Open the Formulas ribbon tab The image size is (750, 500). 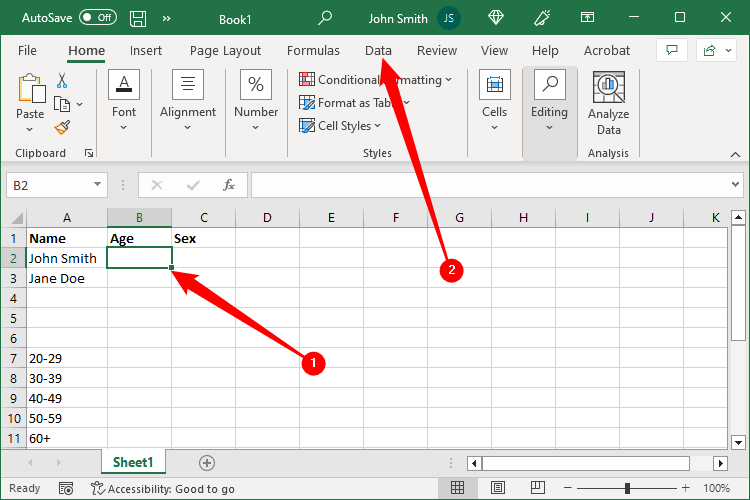(x=313, y=51)
